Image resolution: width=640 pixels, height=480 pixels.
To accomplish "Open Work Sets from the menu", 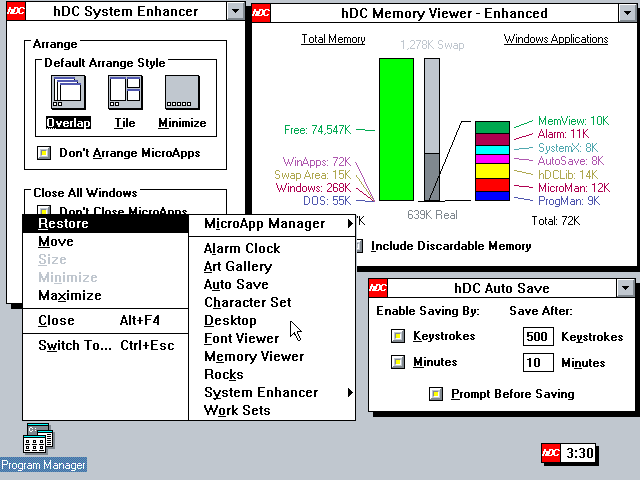I will pyautogui.click(x=271, y=411).
